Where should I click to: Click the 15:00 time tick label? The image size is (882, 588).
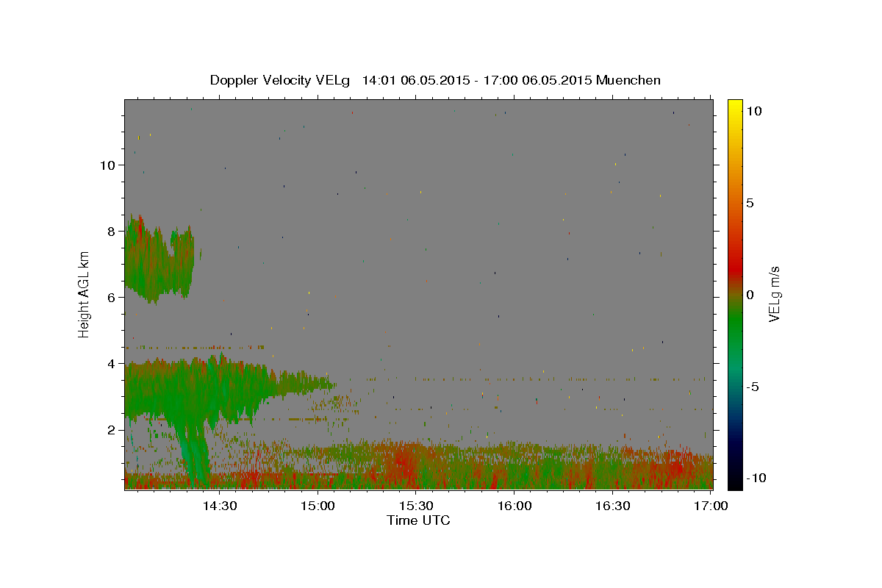click(x=318, y=506)
